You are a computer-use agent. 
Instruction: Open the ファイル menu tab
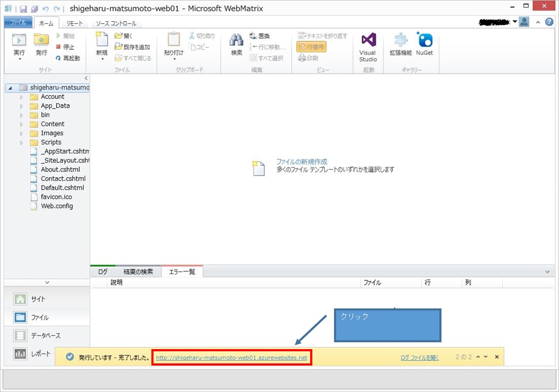pyautogui.click(x=18, y=22)
